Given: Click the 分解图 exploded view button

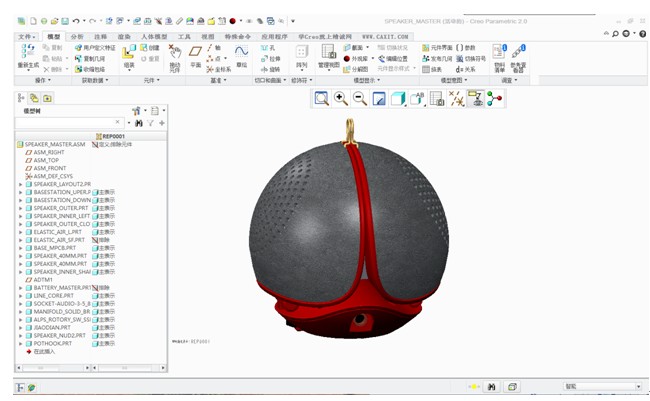Looking at the screenshot, I should coord(356,69).
